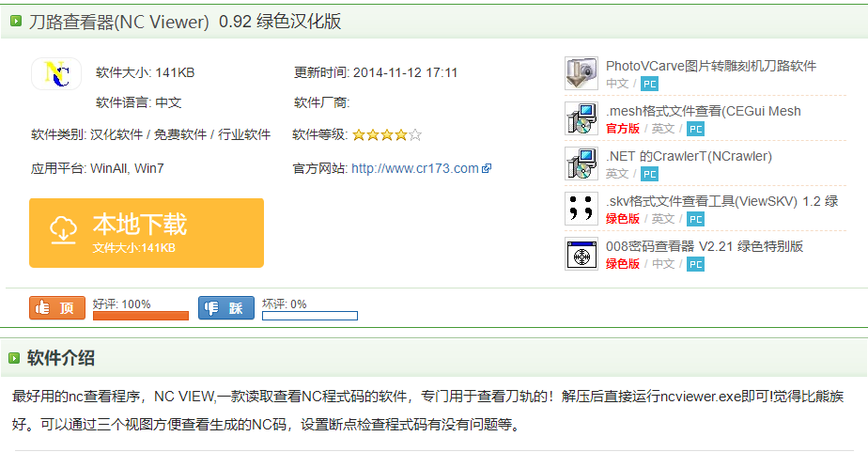
Task: Click the blue 坏评 0% progress bar
Action: (310, 316)
